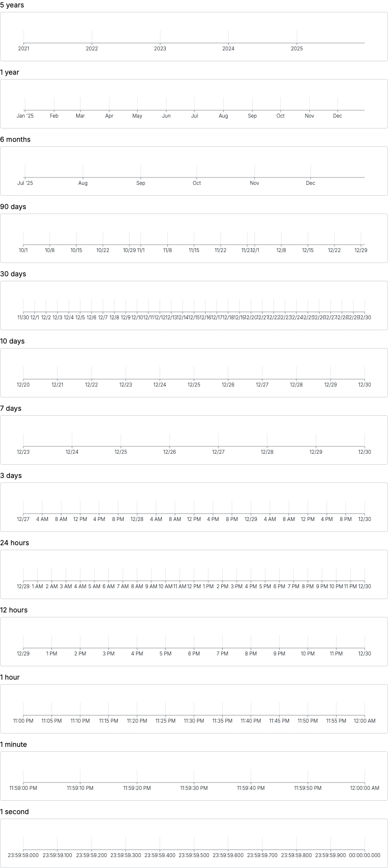Click the May tick label
The width and height of the screenshot is (388, 868).
137,116
